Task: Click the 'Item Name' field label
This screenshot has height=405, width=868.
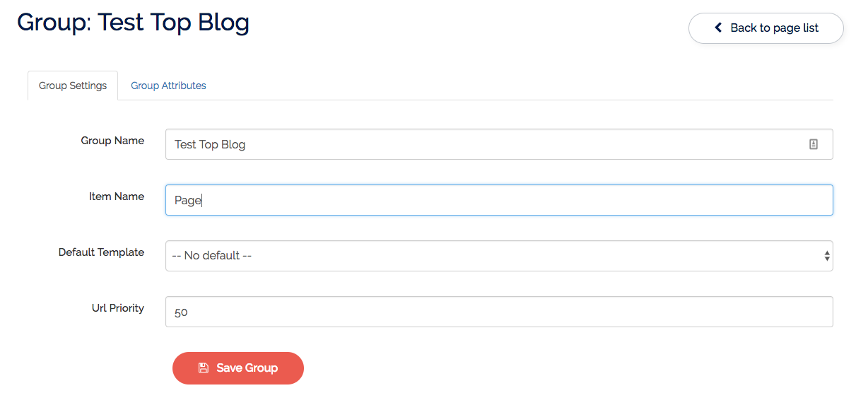Action: (117, 196)
